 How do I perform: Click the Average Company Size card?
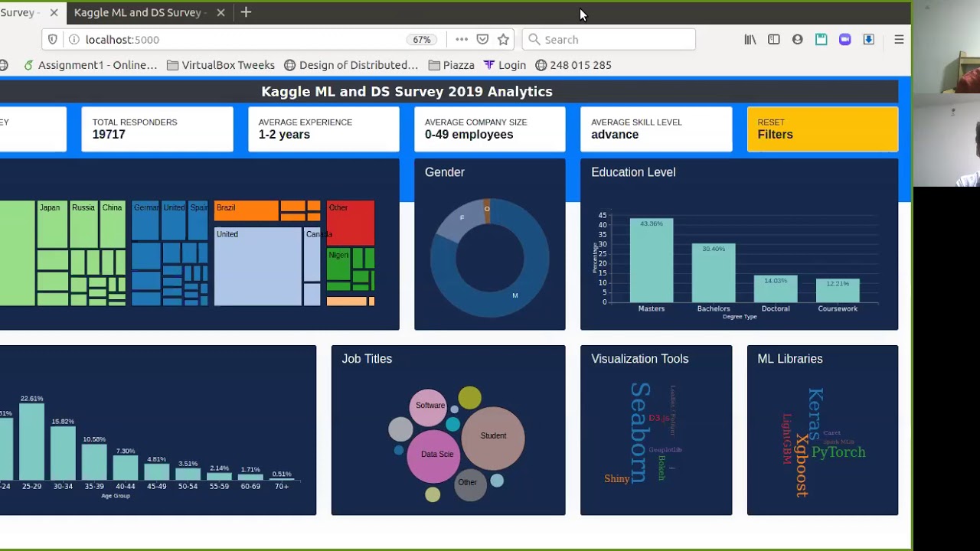click(x=489, y=129)
